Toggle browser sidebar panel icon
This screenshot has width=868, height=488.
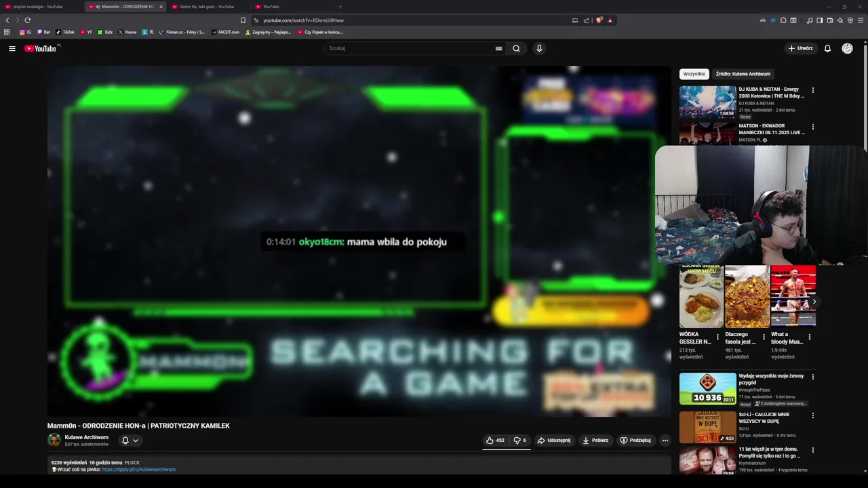[x=820, y=20]
